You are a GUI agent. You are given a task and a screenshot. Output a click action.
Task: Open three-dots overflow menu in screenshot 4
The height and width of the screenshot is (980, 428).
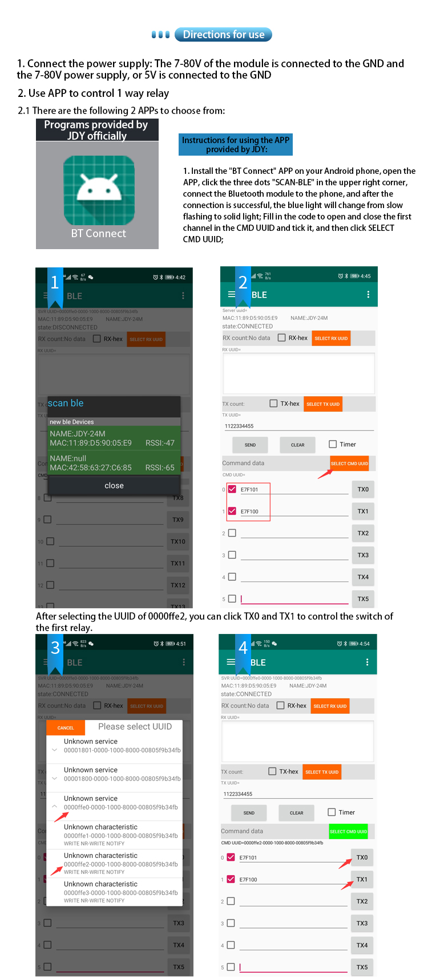[x=367, y=662]
